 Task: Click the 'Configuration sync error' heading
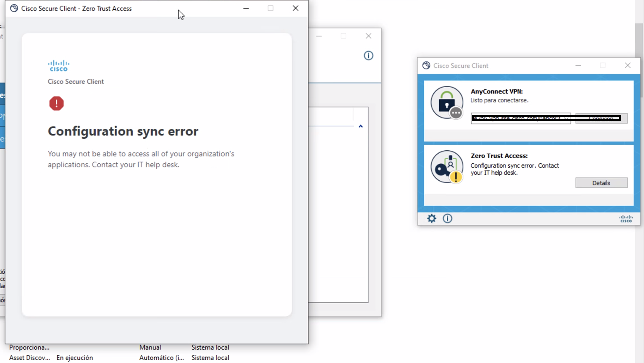123,131
